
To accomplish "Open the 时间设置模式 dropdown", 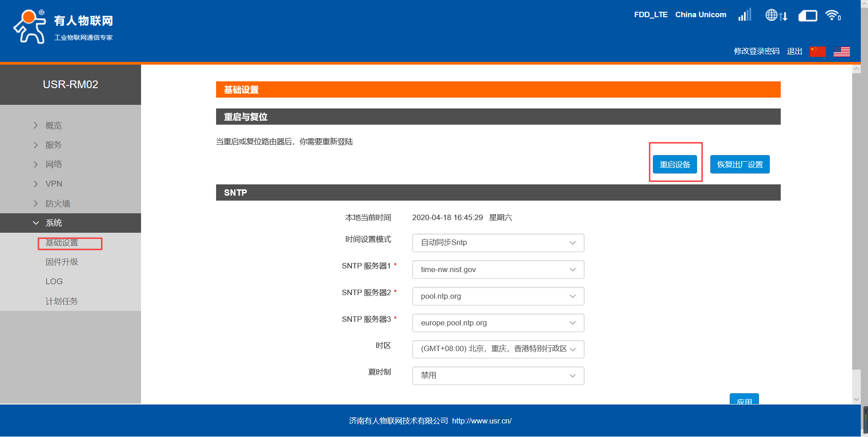I will click(498, 243).
